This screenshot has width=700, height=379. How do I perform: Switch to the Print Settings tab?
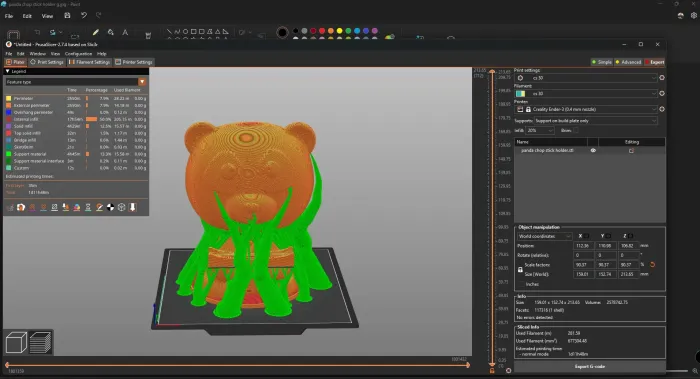(x=47, y=62)
